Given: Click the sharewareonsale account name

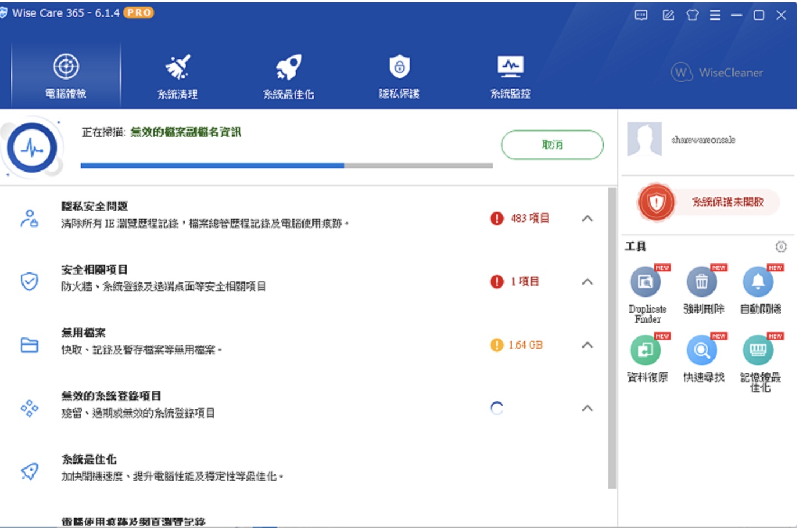Looking at the screenshot, I should tap(703, 140).
